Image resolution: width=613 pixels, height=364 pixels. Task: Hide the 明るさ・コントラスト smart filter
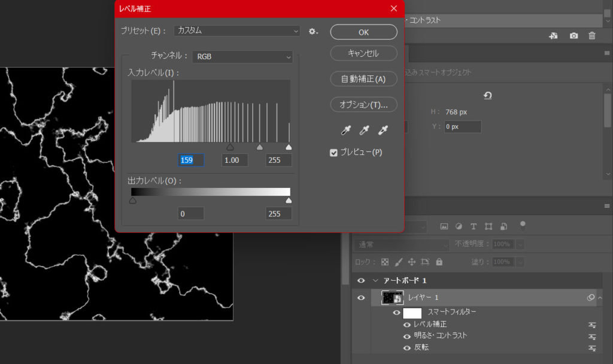pyautogui.click(x=407, y=336)
